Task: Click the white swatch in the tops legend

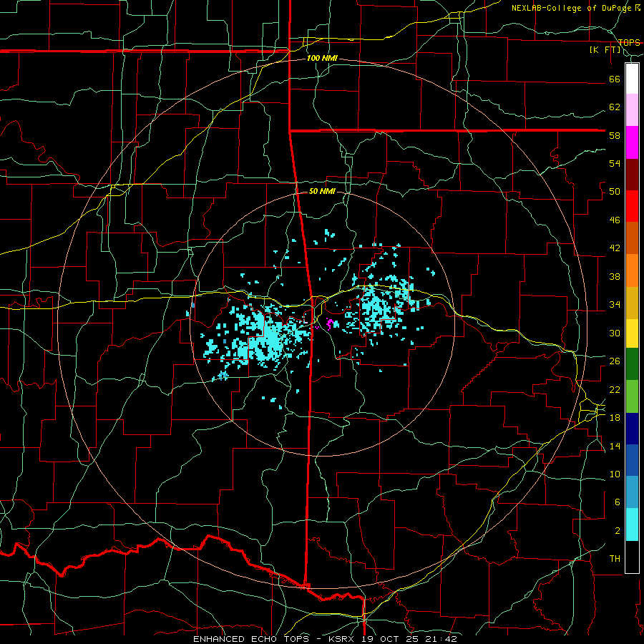Action: [x=632, y=79]
